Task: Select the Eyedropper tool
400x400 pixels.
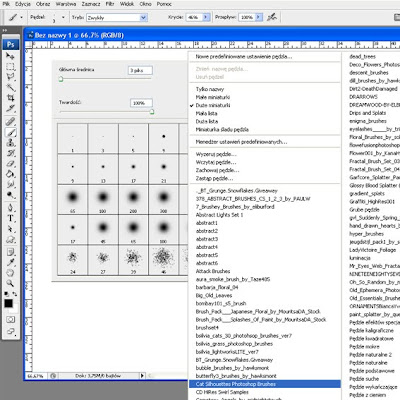Action: click(10, 263)
